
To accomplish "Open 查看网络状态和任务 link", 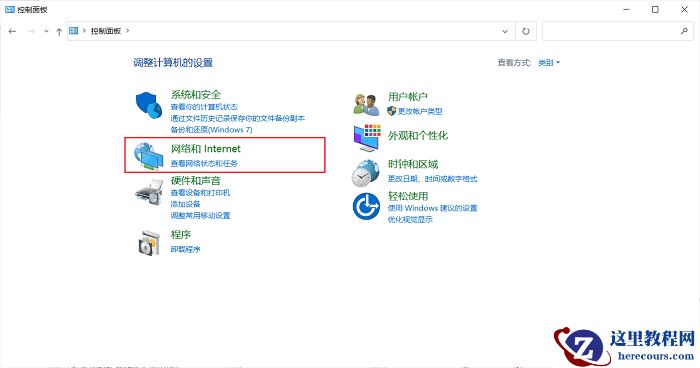I will [x=204, y=163].
